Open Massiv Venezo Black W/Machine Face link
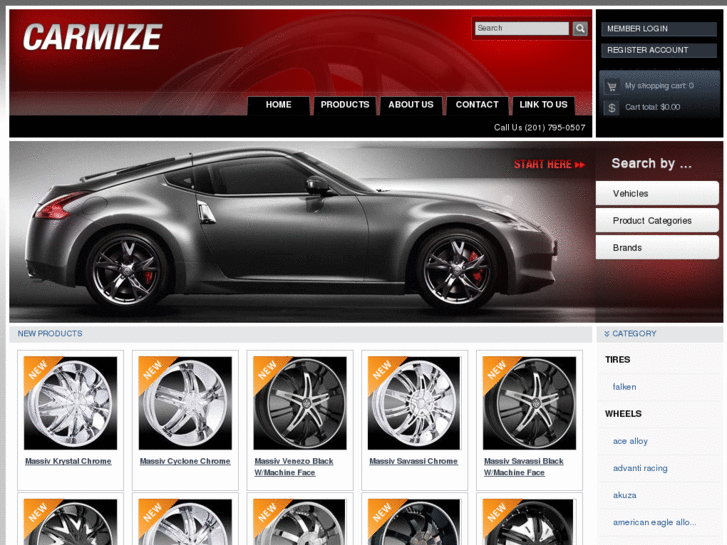The width and height of the screenshot is (727, 545). pyautogui.click(x=294, y=467)
